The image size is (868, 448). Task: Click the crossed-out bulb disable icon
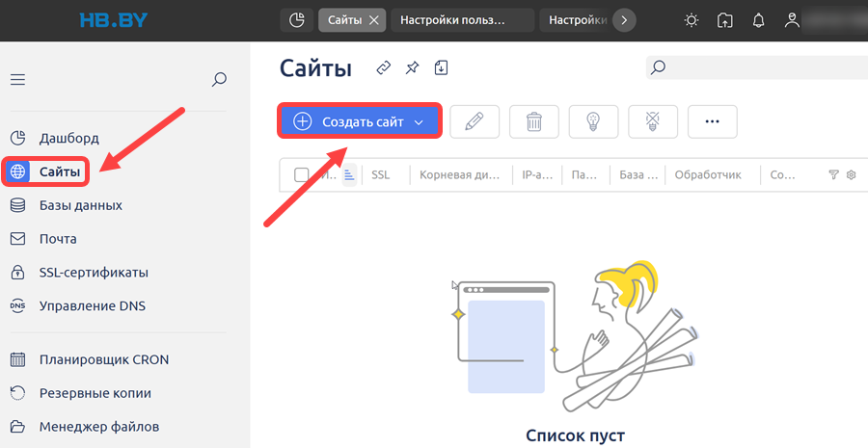coord(653,121)
